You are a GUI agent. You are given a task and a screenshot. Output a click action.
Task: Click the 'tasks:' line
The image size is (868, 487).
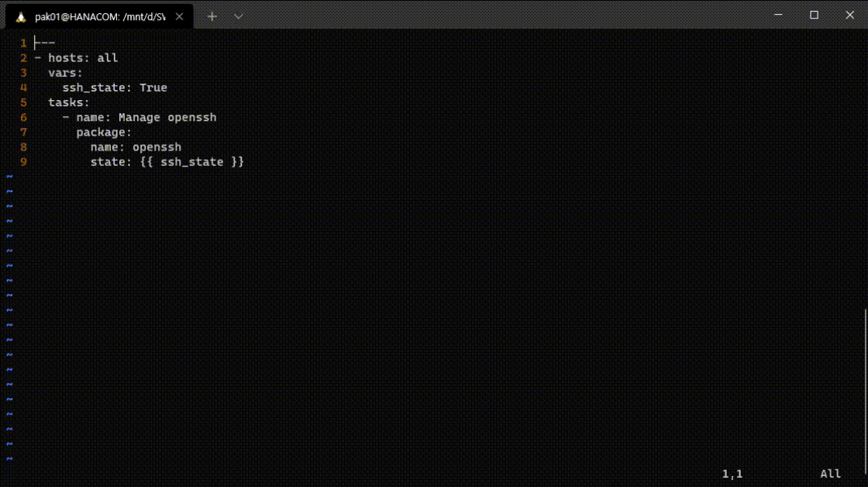(69, 102)
